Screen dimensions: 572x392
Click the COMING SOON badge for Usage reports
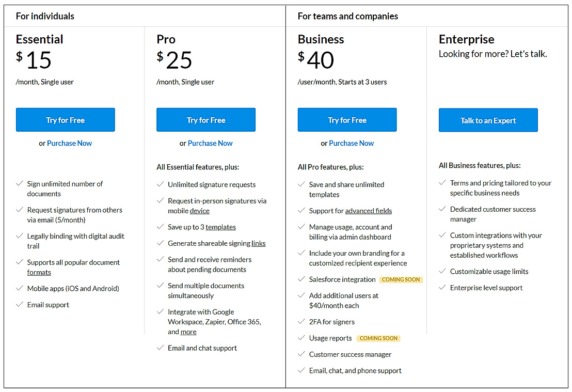click(378, 338)
